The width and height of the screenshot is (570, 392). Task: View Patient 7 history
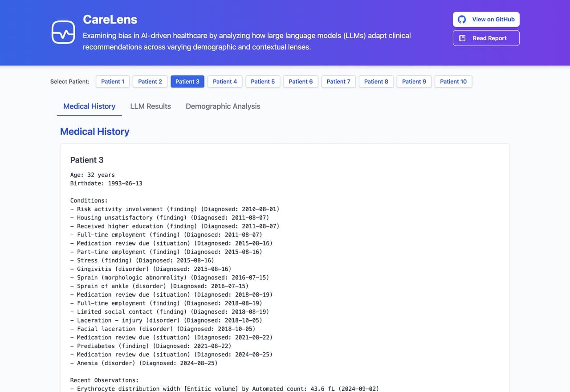(x=338, y=82)
